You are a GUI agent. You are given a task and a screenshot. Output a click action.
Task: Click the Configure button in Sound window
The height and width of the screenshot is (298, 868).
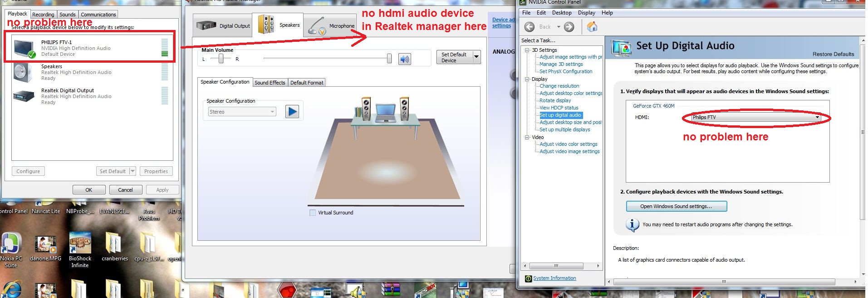28,171
